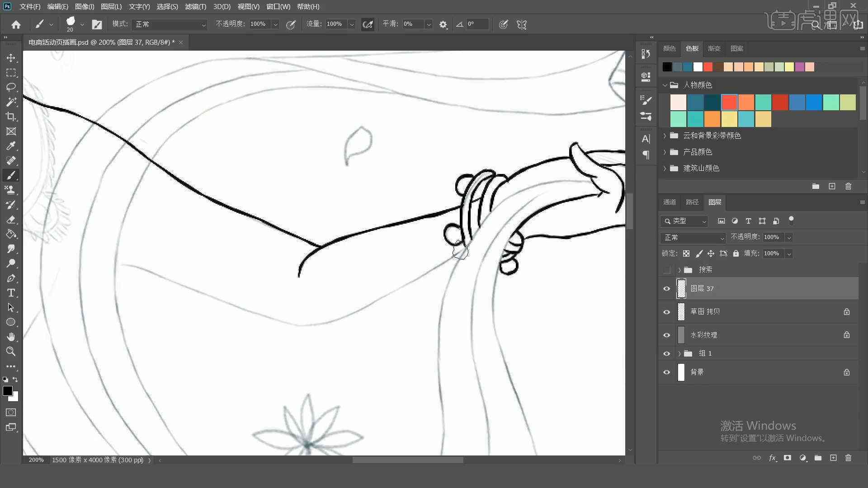Toggle pressure for opacity button
This screenshot has height=488, width=868.
click(x=291, y=24)
